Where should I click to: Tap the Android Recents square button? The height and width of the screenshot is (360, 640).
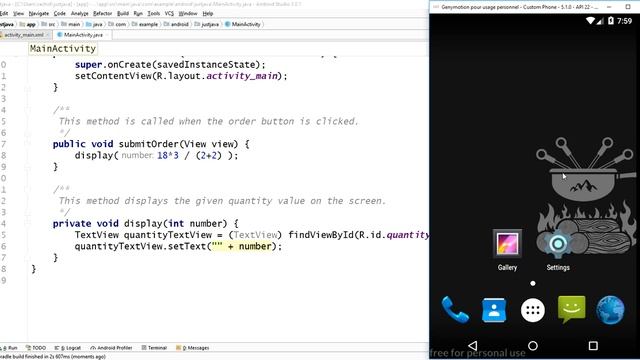pos(593,346)
